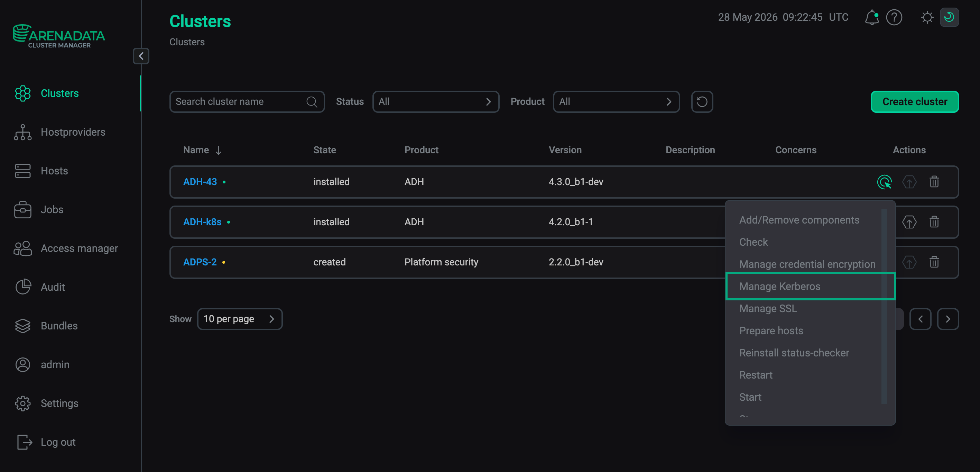Click the Create cluster button

[915, 102]
